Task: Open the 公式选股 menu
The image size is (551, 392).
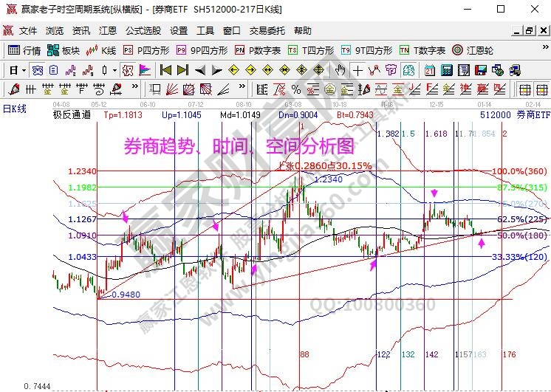Action: [x=143, y=31]
